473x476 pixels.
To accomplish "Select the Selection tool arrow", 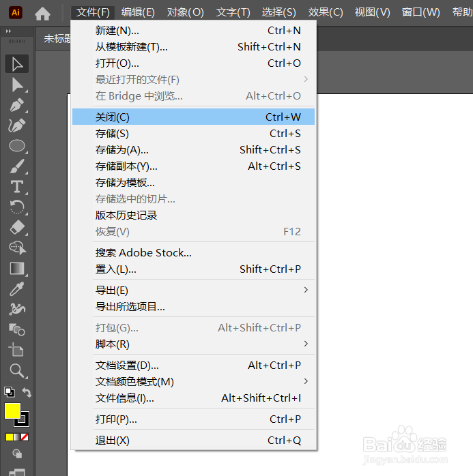I will [x=17, y=63].
